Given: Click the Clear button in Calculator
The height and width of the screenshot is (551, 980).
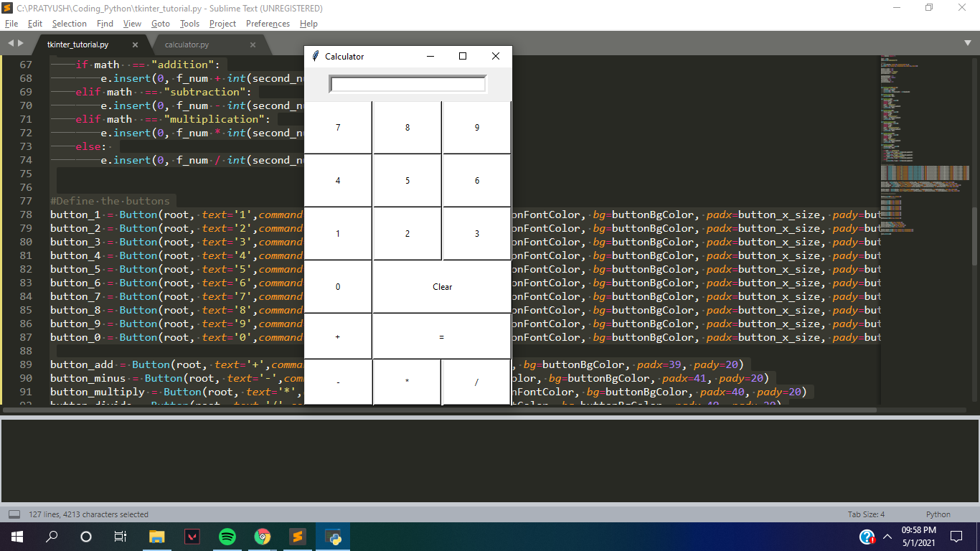Looking at the screenshot, I should (x=442, y=287).
